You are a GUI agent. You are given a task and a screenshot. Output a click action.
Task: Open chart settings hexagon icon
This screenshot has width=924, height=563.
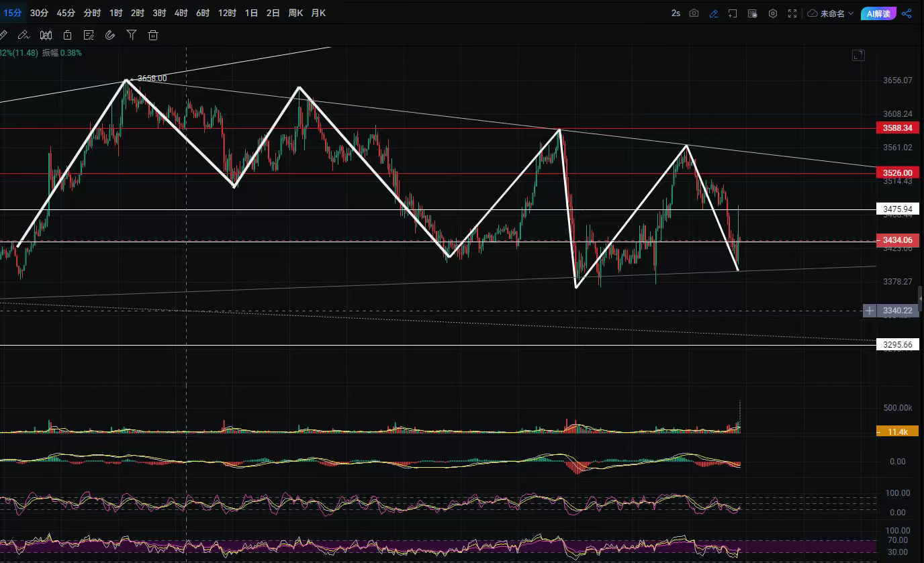[773, 13]
